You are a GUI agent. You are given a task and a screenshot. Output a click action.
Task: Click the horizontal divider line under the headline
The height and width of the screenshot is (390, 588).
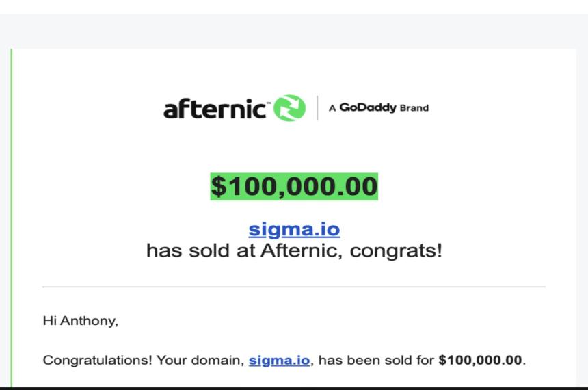(294, 287)
